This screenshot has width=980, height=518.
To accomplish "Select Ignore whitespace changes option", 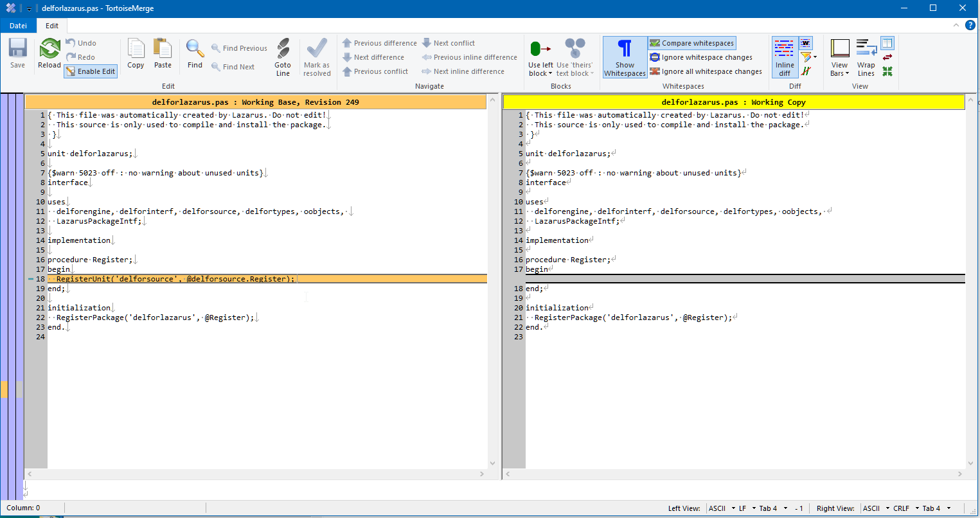I will [701, 57].
